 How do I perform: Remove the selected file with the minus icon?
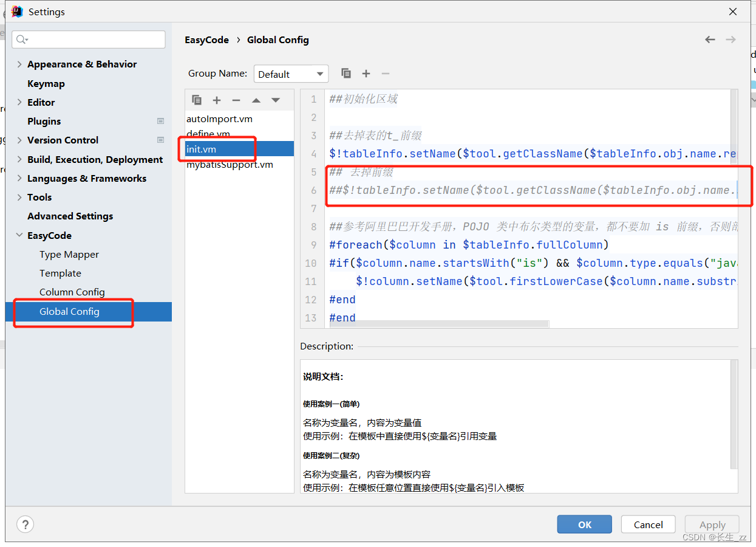coord(236,100)
